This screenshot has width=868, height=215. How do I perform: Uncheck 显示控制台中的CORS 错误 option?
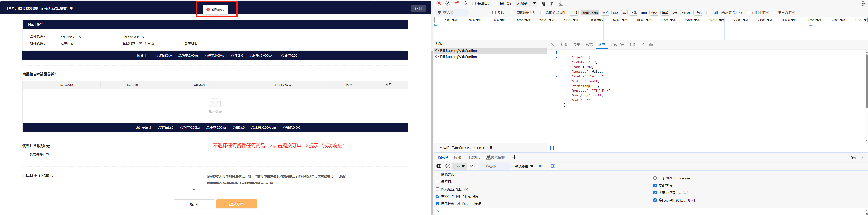[x=438, y=204]
